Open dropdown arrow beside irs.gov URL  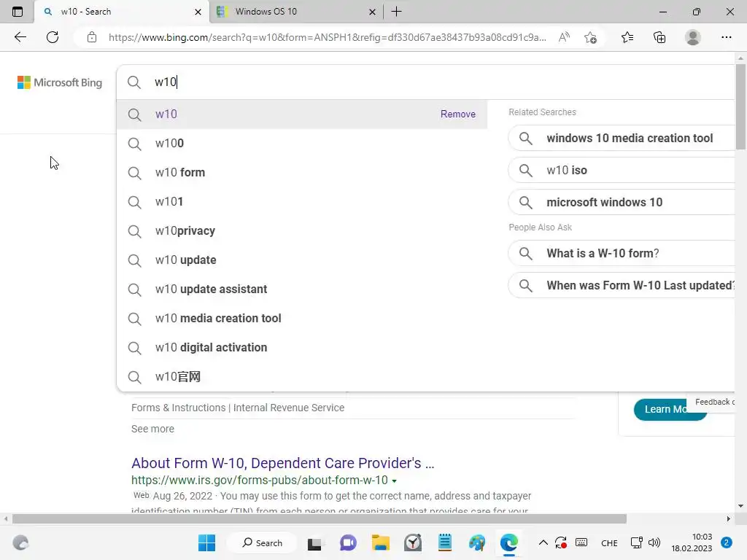point(395,481)
